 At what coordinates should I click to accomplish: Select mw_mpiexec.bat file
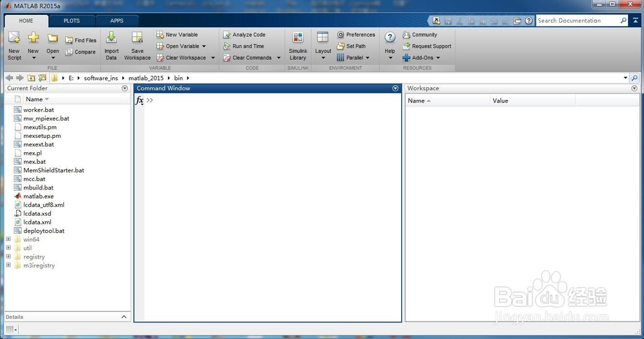pyautogui.click(x=46, y=119)
